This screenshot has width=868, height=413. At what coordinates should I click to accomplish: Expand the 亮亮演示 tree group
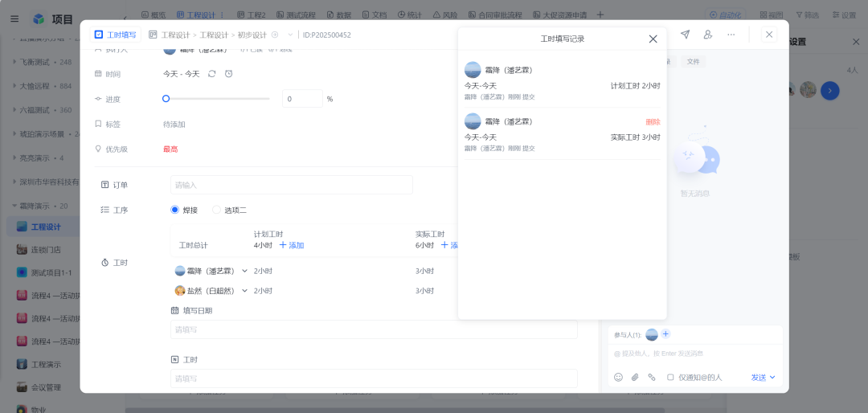14,157
